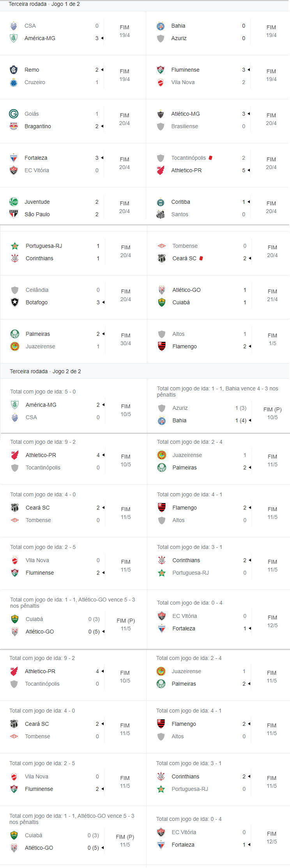
Task: Click the 30/4 match date
Action: [126, 343]
